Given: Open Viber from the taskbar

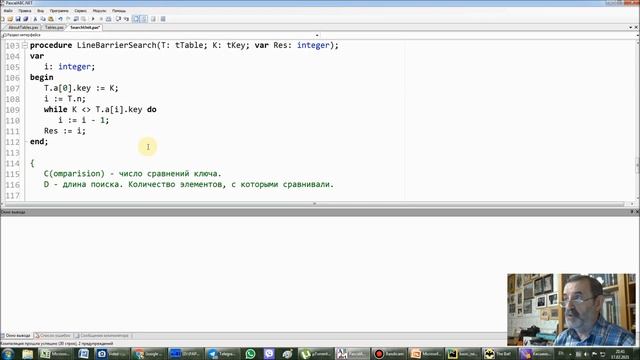Looking at the screenshot, I should [x=269, y=353].
